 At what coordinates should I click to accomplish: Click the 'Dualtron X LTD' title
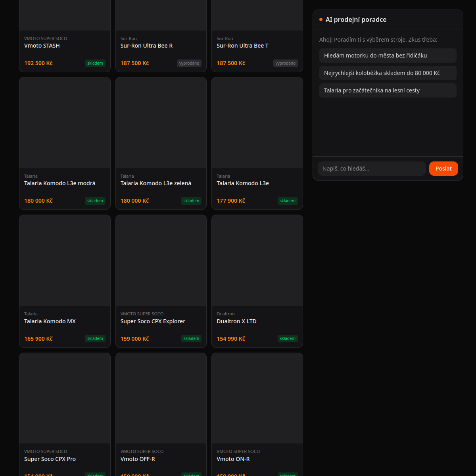[236, 321]
